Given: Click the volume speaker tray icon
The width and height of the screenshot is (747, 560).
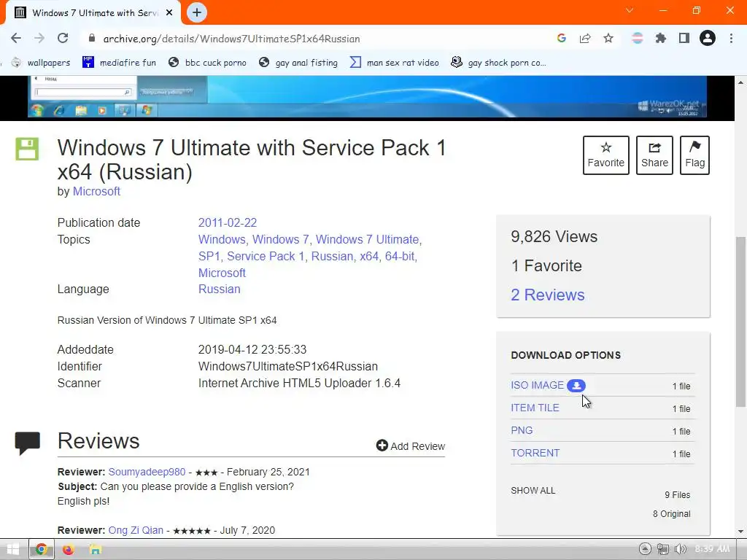Looking at the screenshot, I should click(x=681, y=550).
